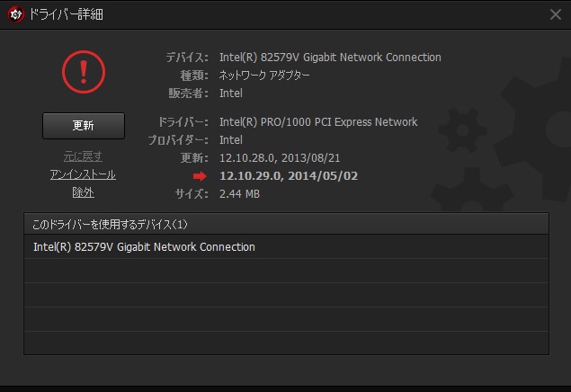Click the ネットワーク アダプター type value
Screen dimensions: 571x392
click(264, 76)
